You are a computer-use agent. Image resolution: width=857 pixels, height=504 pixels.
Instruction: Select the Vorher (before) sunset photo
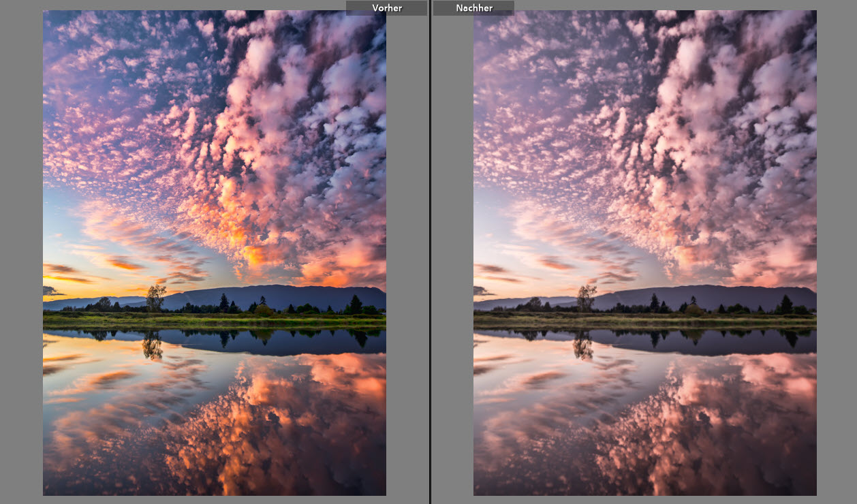(215, 253)
